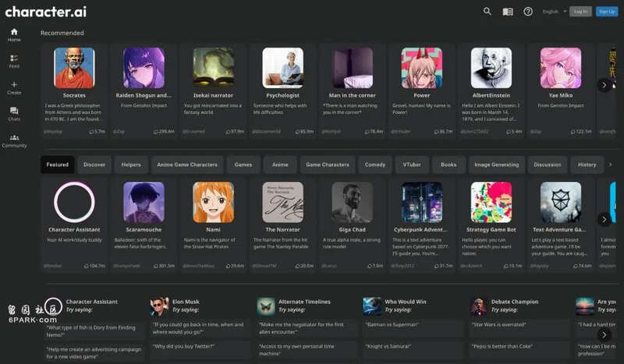
Task: Switch to the Discover tab
Action: 94,164
